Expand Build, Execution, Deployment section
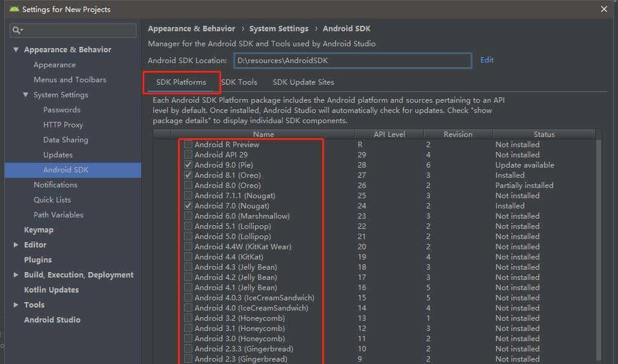618x364 pixels. pyautogui.click(x=16, y=275)
